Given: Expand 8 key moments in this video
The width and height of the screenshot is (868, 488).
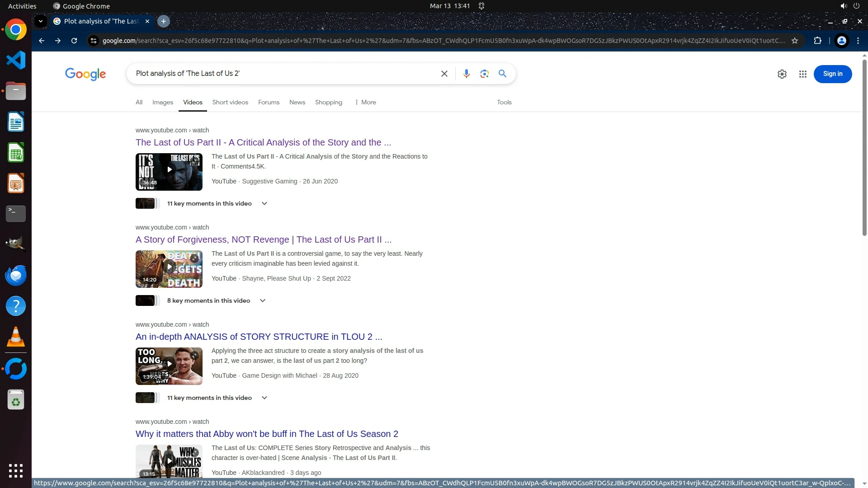Looking at the screenshot, I should [262, 301].
